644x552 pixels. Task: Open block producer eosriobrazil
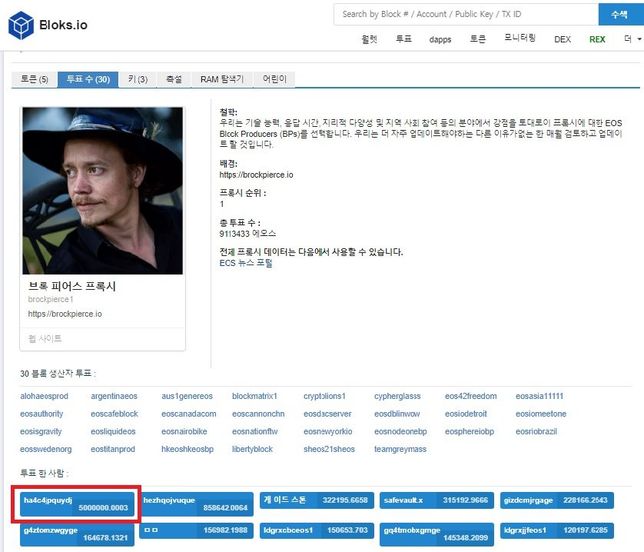pos(536,432)
